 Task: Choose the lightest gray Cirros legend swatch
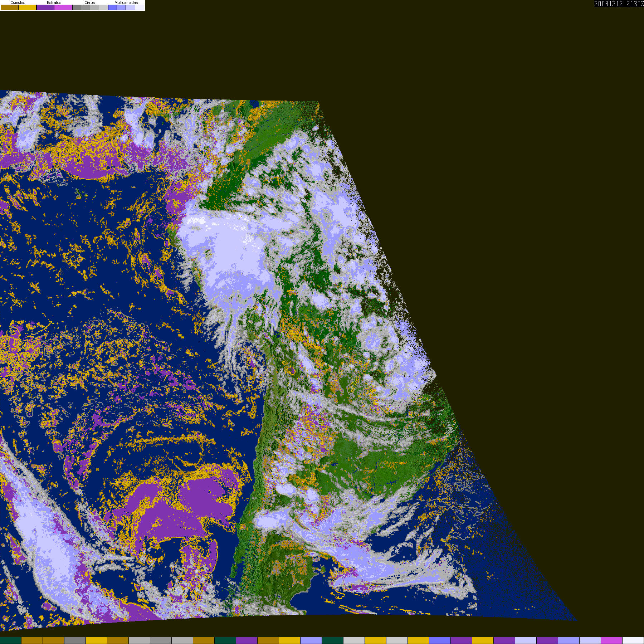(x=104, y=7)
